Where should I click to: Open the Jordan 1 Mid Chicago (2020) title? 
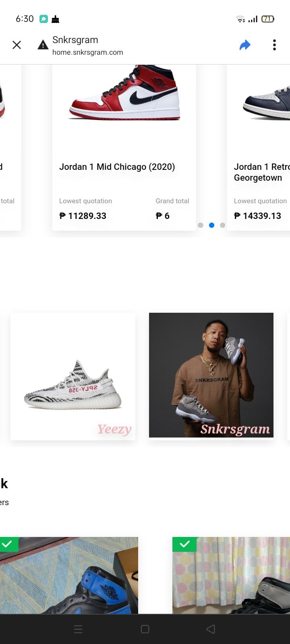pyautogui.click(x=117, y=167)
